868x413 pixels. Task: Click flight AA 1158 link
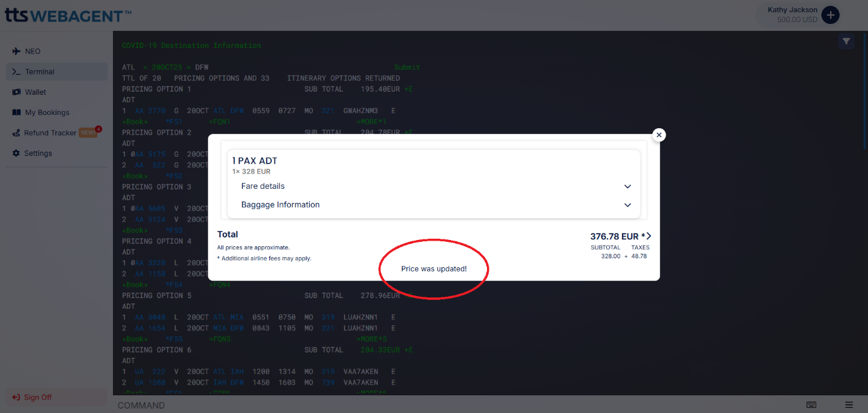click(x=150, y=273)
